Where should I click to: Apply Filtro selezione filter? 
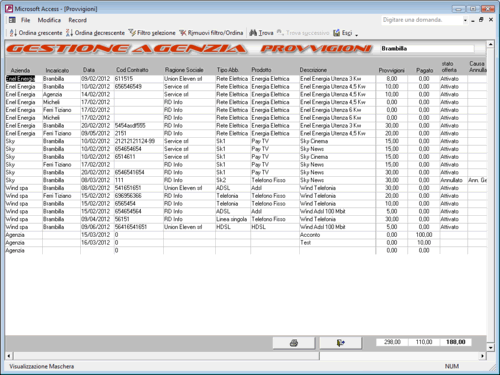(x=152, y=33)
